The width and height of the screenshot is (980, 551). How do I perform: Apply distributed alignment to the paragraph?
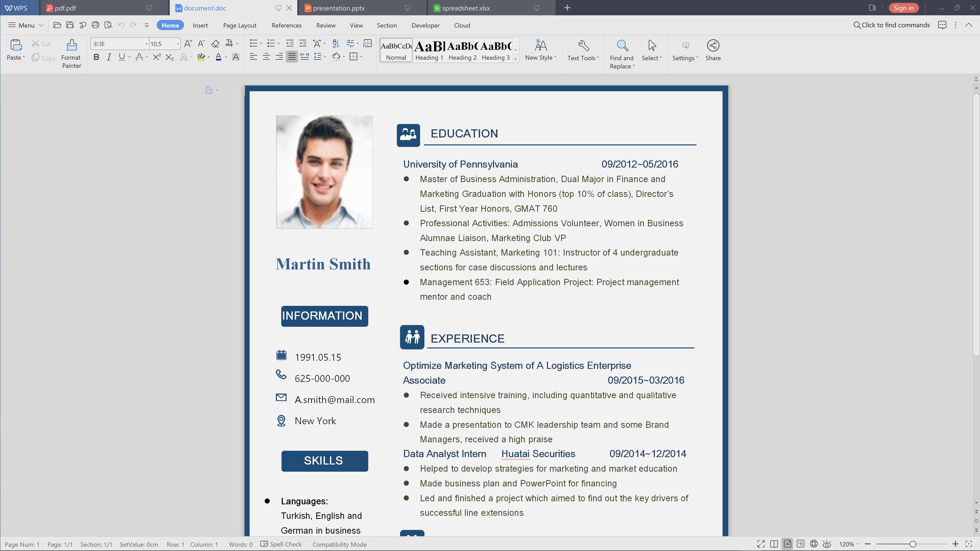[305, 57]
